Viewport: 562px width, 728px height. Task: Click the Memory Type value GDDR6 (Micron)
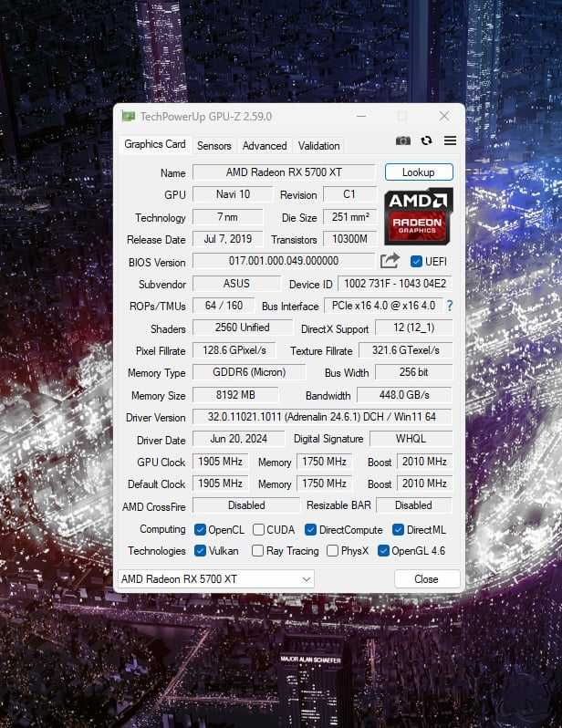pyautogui.click(x=249, y=372)
